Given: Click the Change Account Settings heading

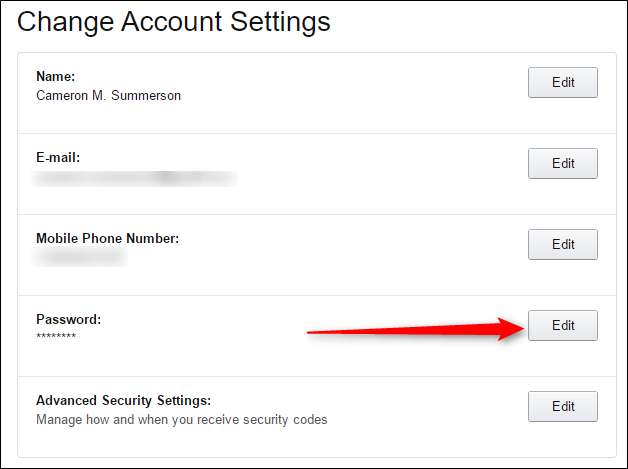Looking at the screenshot, I should click(x=173, y=22).
